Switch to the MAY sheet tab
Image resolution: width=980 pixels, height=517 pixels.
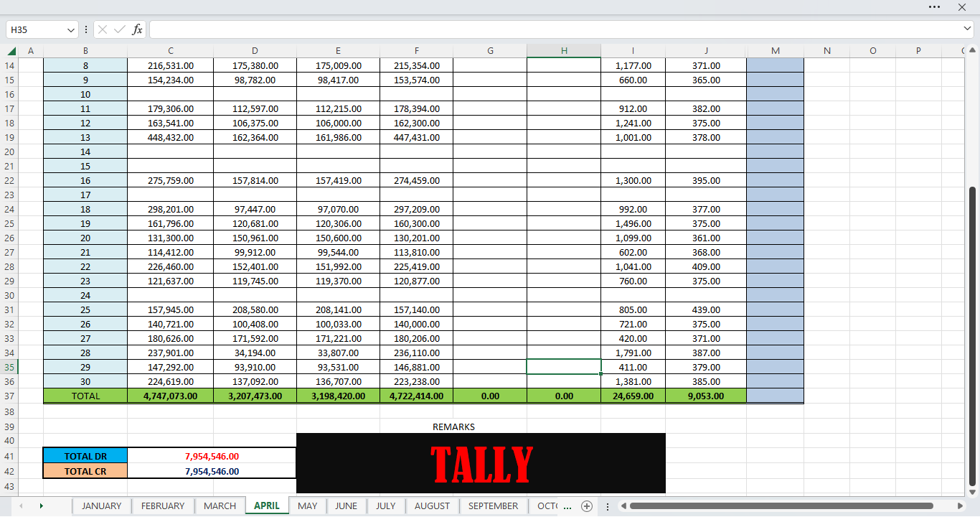tap(308, 506)
